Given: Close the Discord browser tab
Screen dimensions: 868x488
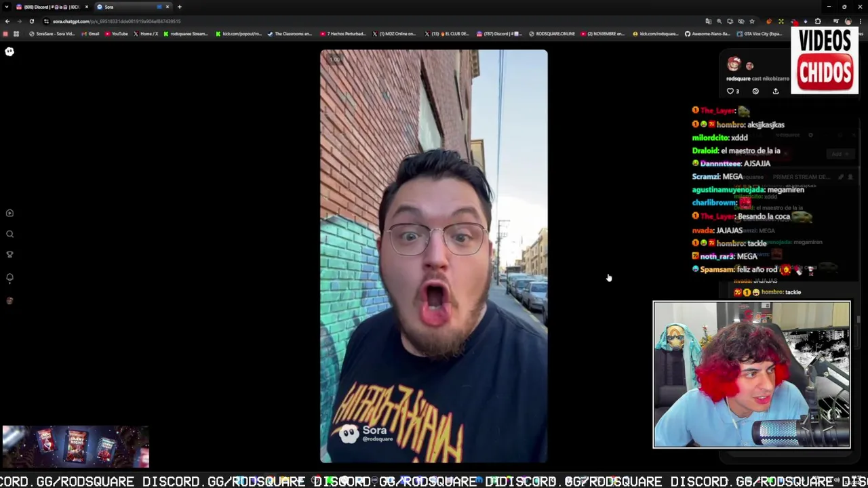Looking at the screenshot, I should pyautogui.click(x=86, y=7).
